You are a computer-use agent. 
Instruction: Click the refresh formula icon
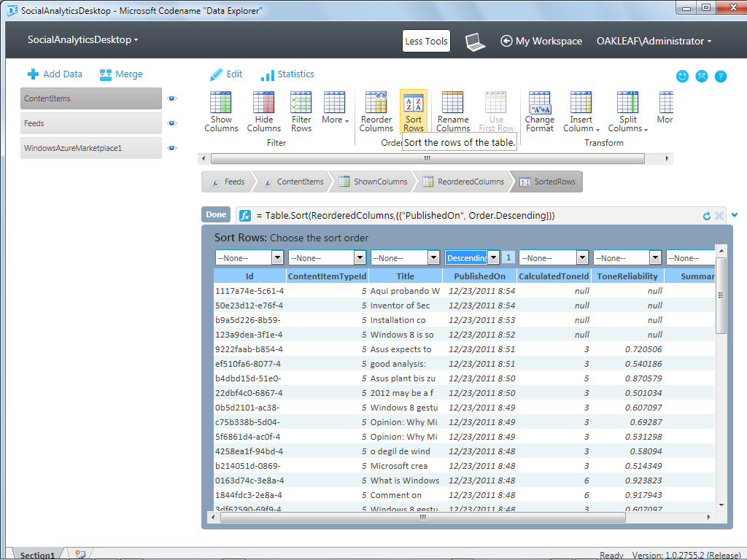(x=707, y=216)
